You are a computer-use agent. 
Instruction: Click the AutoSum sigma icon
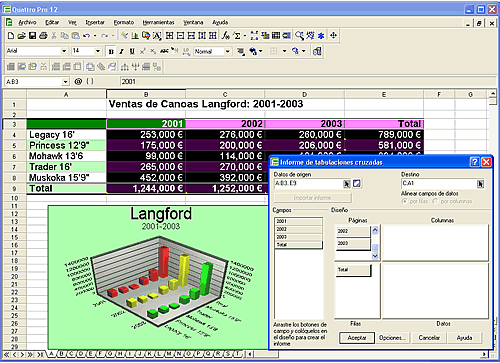237,35
